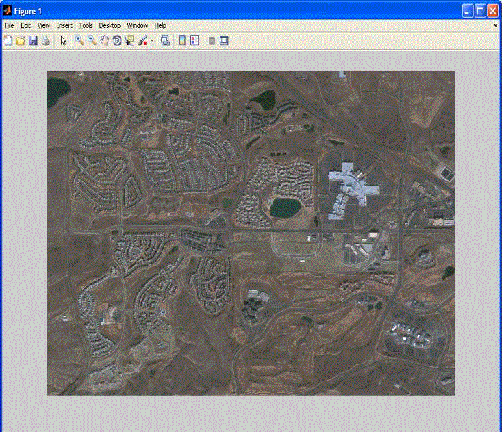Screen dimensions: 504x432
Task: Click the Open File folder icon
Action: point(21,40)
